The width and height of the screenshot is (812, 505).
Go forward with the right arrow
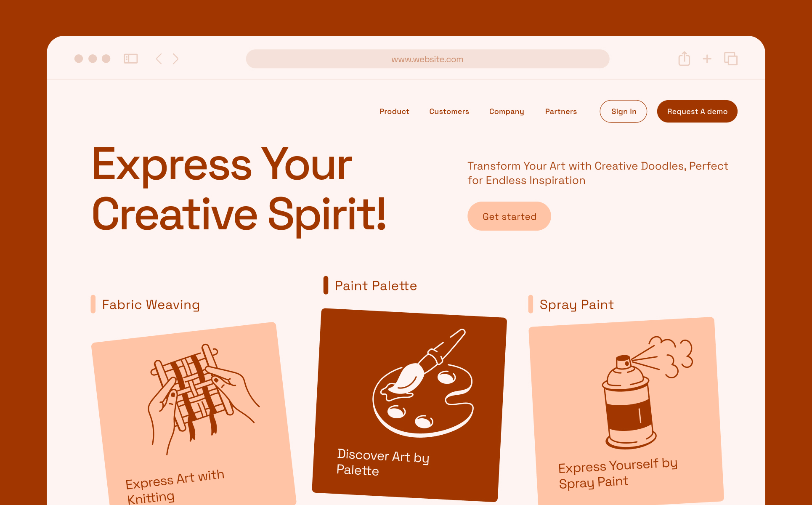click(176, 58)
